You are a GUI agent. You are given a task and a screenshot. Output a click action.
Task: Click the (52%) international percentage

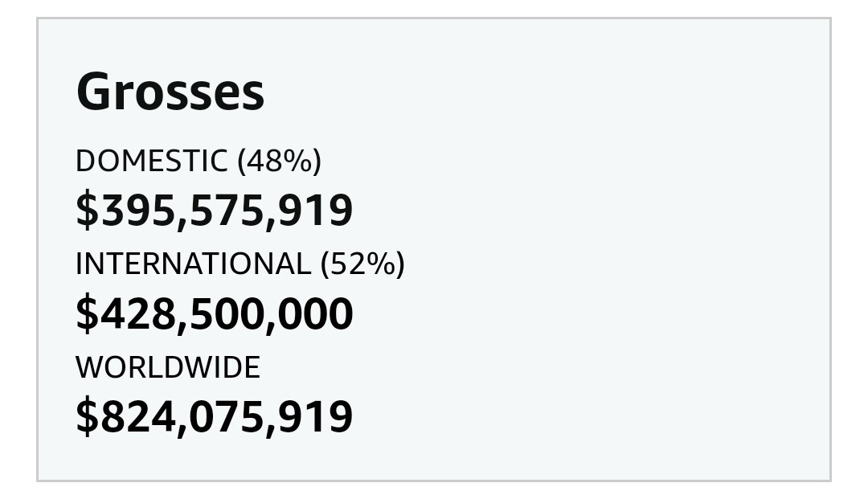pyautogui.click(x=362, y=264)
